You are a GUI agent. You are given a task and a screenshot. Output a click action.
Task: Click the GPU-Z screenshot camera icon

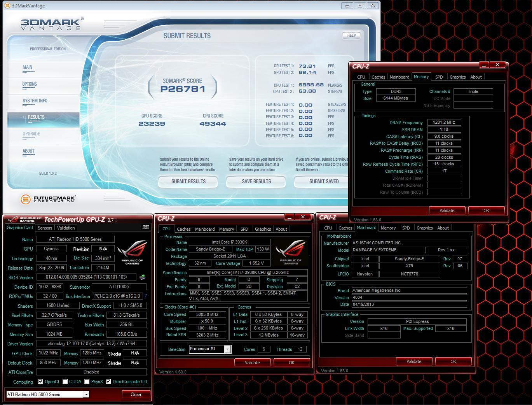coord(146,227)
